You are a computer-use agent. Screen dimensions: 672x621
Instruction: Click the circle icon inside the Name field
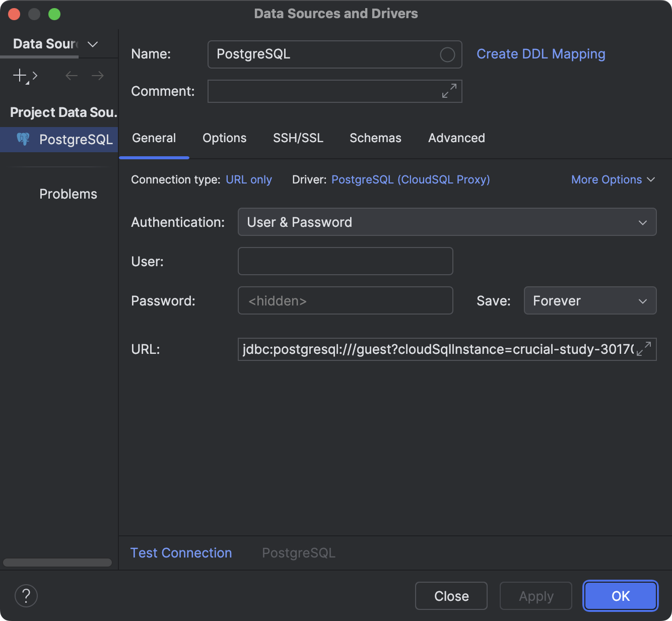pyautogui.click(x=447, y=54)
